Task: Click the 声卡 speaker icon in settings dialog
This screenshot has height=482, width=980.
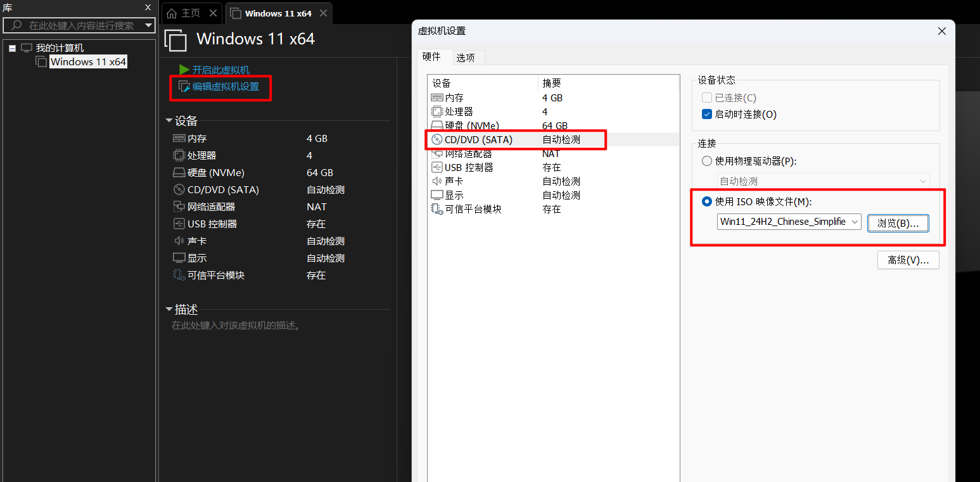Action: (x=437, y=181)
